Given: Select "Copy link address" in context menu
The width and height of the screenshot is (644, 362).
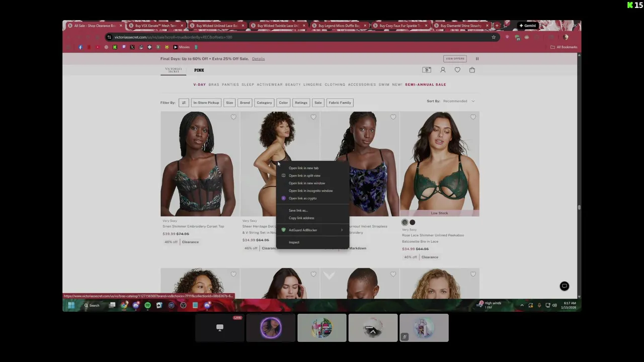Looking at the screenshot, I should pyautogui.click(x=312, y=218).
